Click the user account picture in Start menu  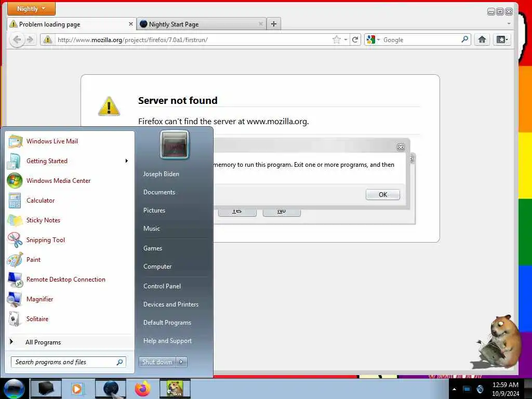[175, 144]
